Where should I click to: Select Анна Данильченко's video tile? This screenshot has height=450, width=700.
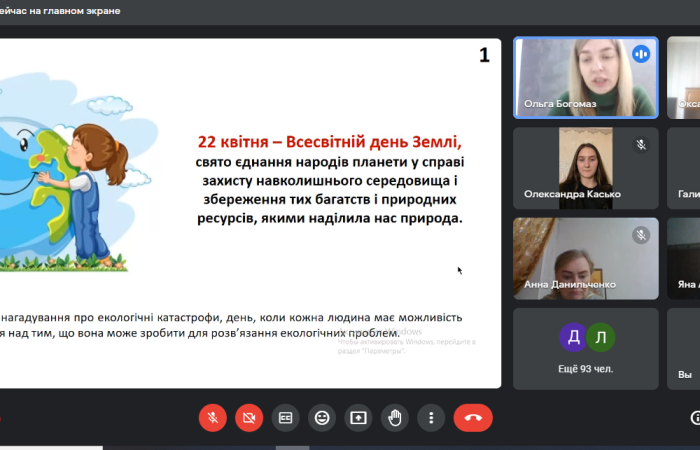pyautogui.click(x=585, y=257)
